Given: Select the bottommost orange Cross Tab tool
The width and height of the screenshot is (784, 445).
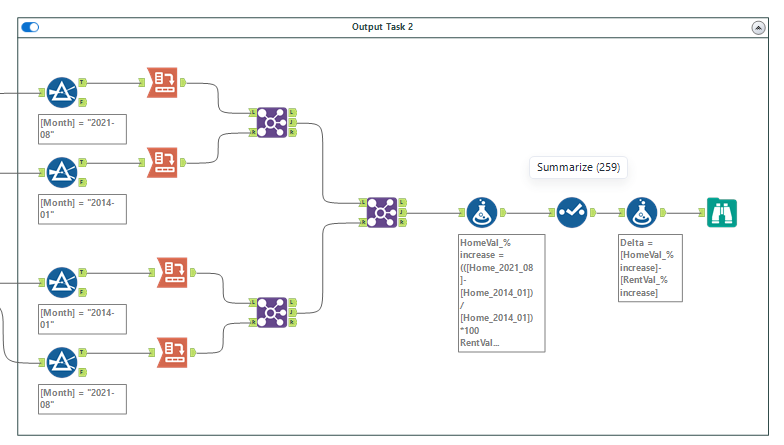Looking at the screenshot, I should point(172,352).
